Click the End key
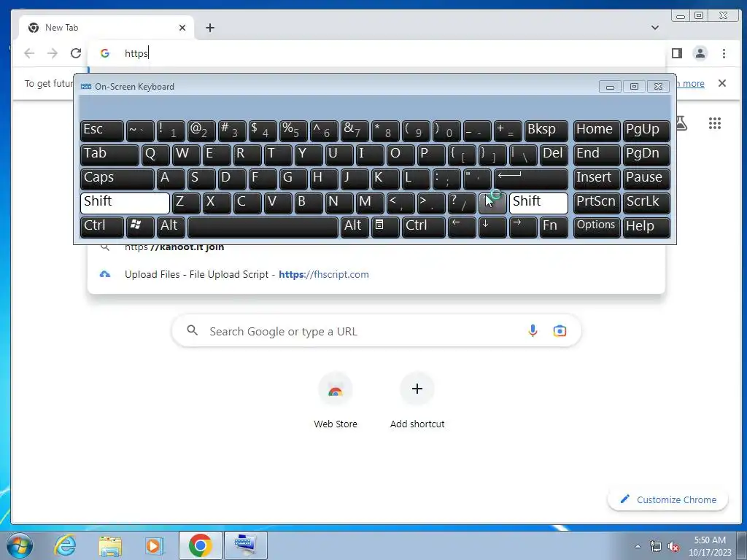This screenshot has height=560, width=747. (x=597, y=155)
